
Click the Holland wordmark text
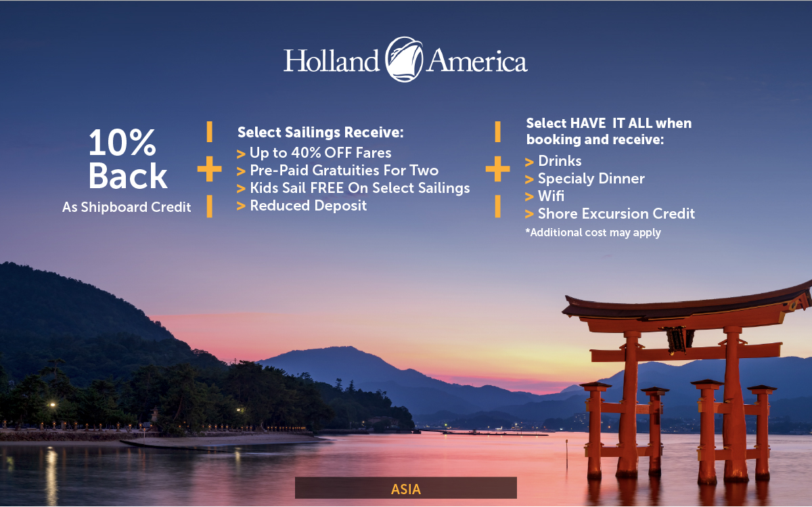pyautogui.click(x=332, y=60)
